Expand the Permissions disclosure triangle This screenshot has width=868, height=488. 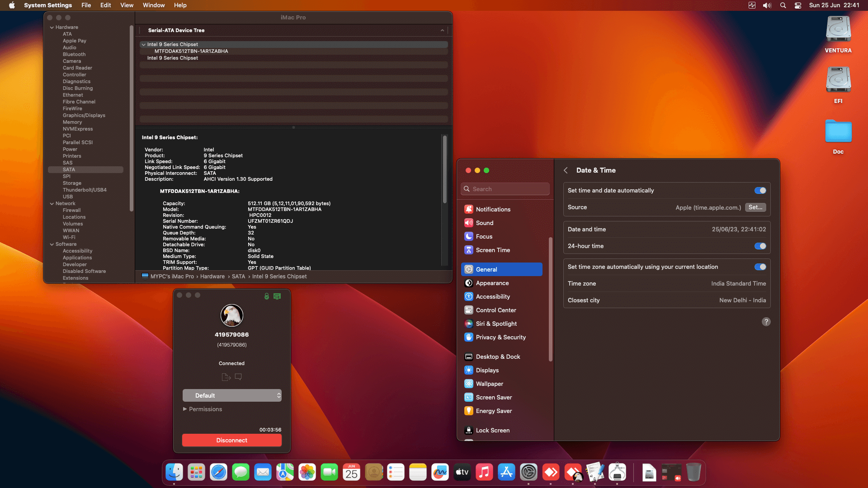tap(185, 409)
